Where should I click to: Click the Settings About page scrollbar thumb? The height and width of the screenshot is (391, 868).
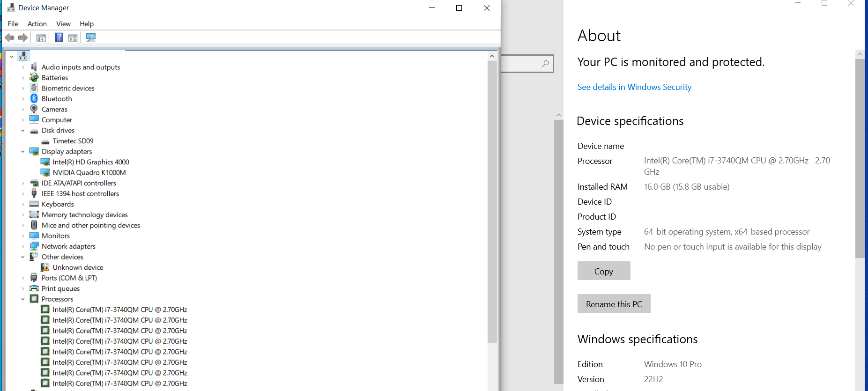click(860, 158)
